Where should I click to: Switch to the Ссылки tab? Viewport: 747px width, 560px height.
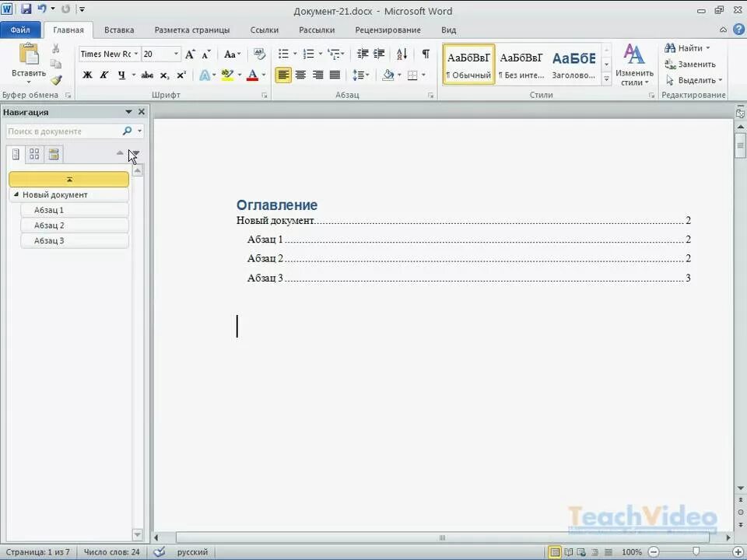265,30
